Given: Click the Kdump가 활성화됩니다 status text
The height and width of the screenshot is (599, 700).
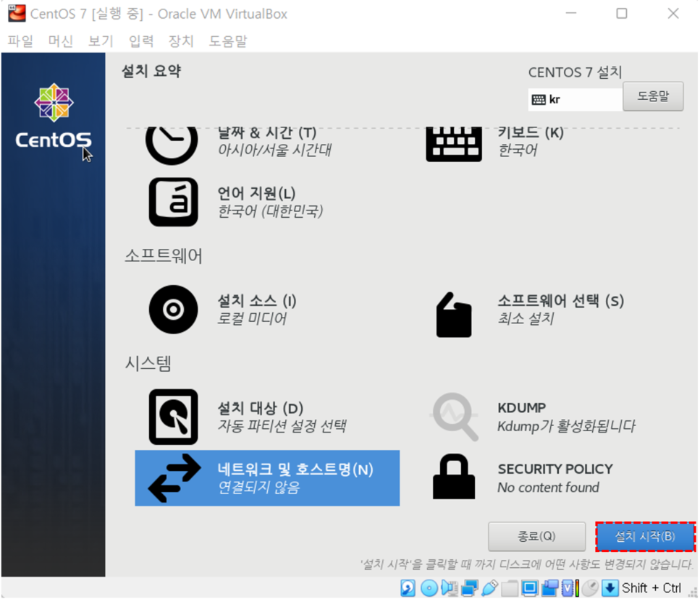Looking at the screenshot, I should click(567, 426).
